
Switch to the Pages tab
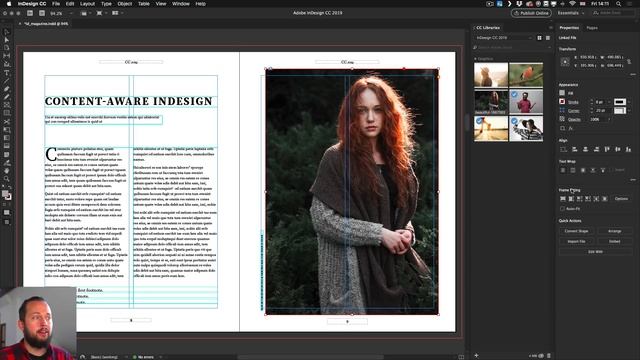tap(592, 28)
